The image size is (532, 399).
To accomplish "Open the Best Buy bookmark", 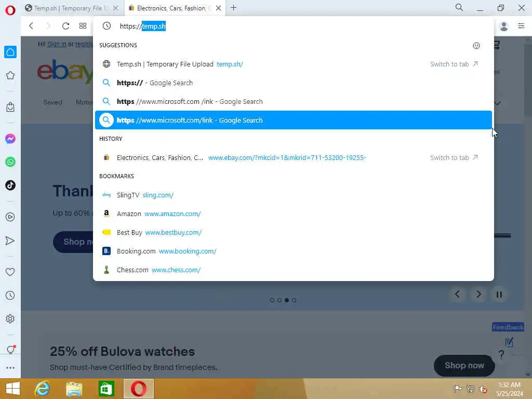I will (x=294, y=232).
